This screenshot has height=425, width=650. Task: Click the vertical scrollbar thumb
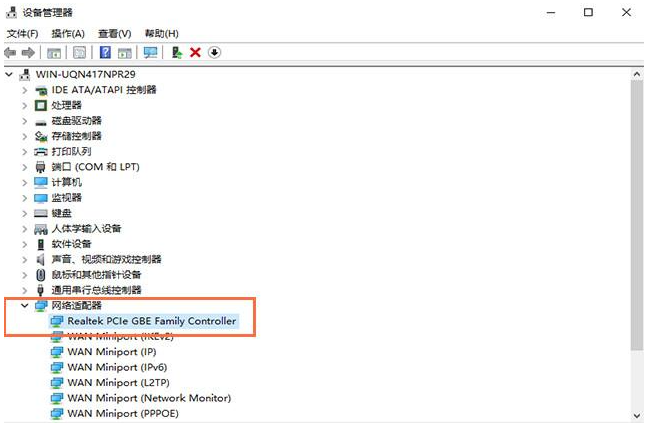637,216
